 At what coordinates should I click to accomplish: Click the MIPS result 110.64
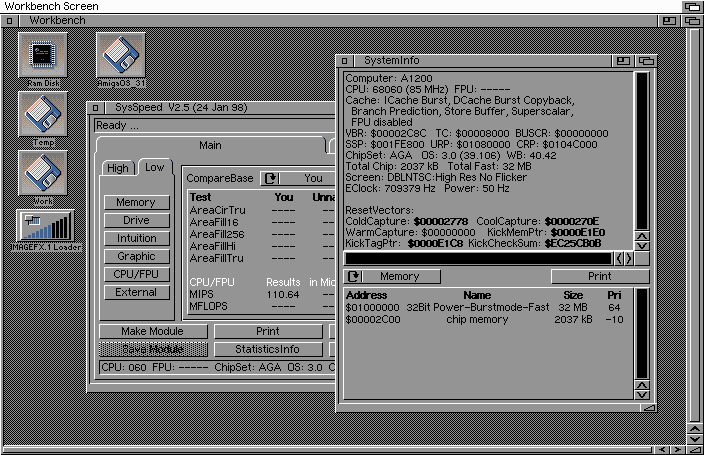click(x=283, y=295)
